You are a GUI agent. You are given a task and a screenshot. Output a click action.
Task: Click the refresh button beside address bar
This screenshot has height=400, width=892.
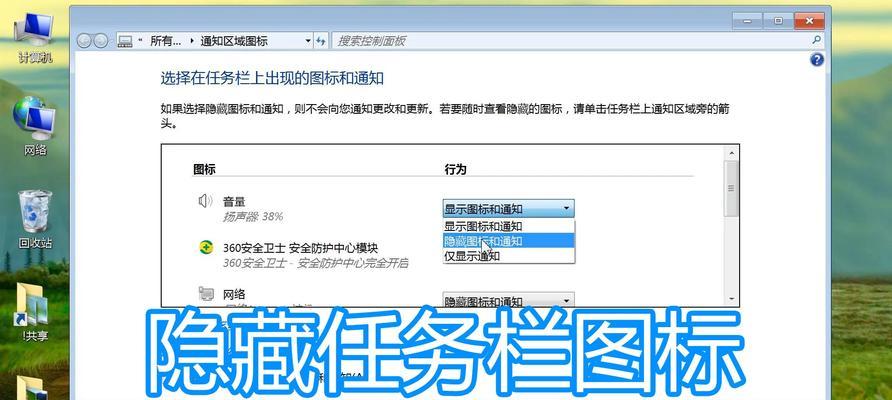click(x=321, y=41)
